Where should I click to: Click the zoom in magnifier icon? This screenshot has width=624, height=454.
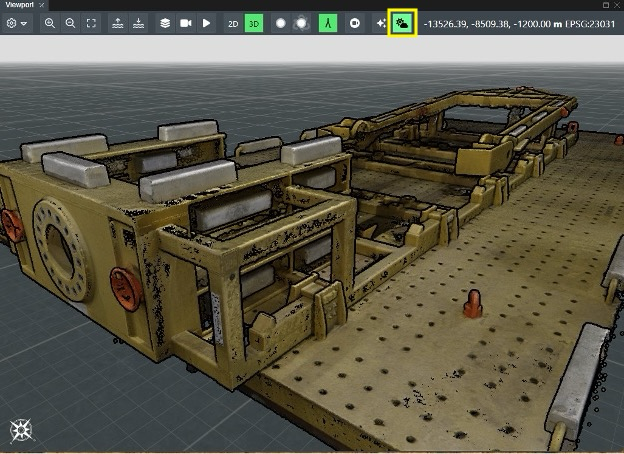50,22
